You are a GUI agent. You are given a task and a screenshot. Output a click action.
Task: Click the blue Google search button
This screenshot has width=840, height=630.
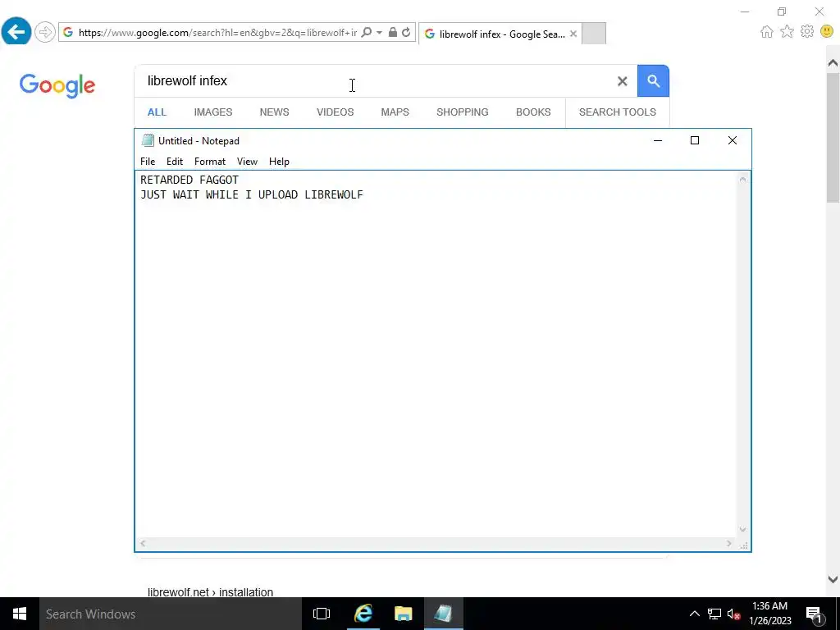point(653,81)
